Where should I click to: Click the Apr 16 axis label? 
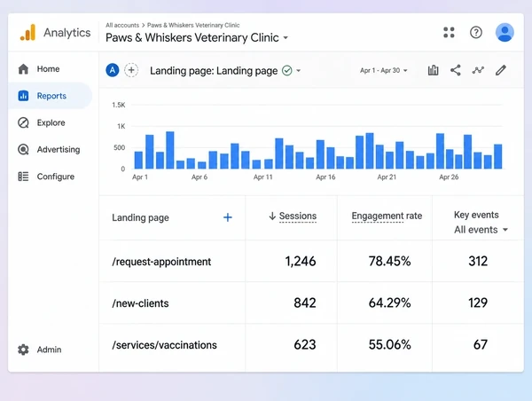click(325, 177)
